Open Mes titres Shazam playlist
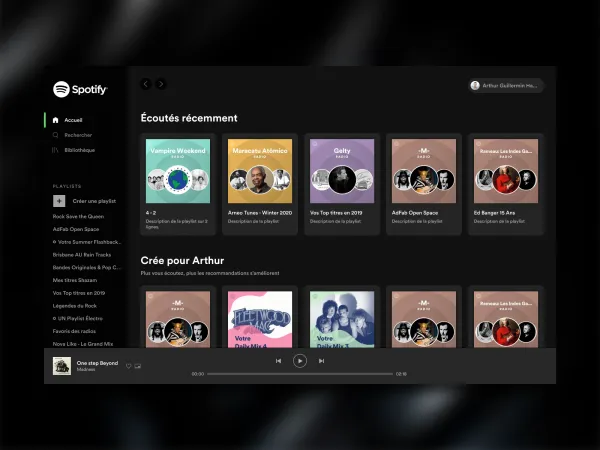The height and width of the screenshot is (450, 600). tap(75, 280)
